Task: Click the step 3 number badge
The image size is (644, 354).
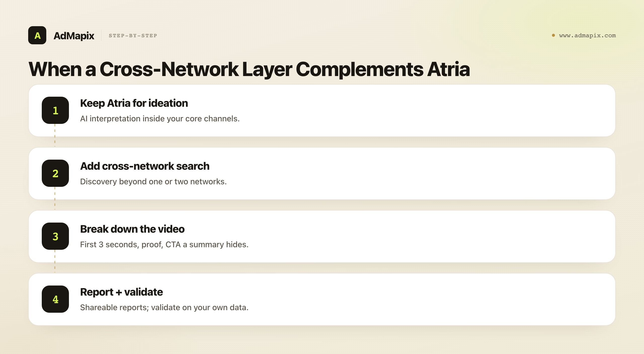Action: tap(55, 236)
